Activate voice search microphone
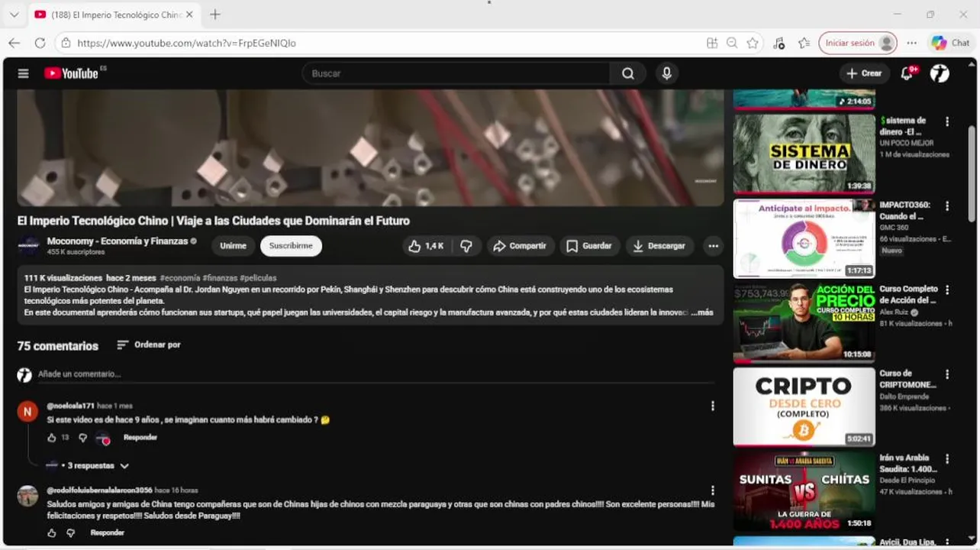The image size is (980, 550). click(666, 73)
